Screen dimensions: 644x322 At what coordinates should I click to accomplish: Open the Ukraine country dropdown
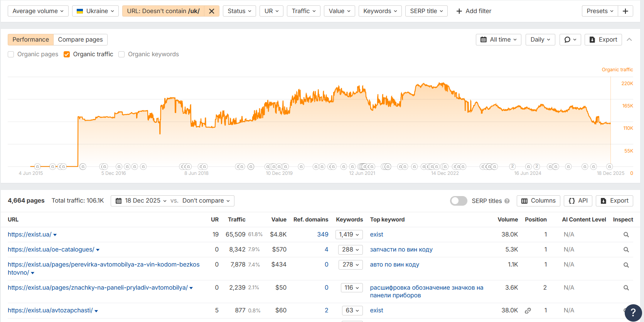point(96,11)
